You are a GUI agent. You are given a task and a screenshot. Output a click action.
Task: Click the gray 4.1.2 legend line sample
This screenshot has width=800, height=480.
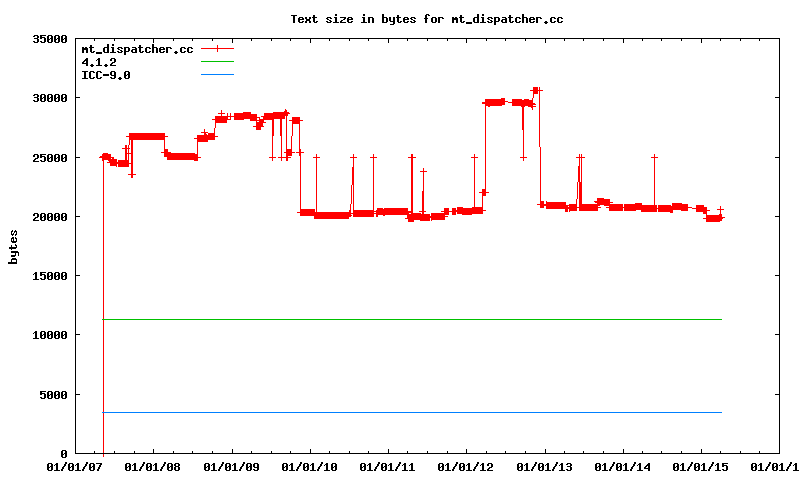217,62
